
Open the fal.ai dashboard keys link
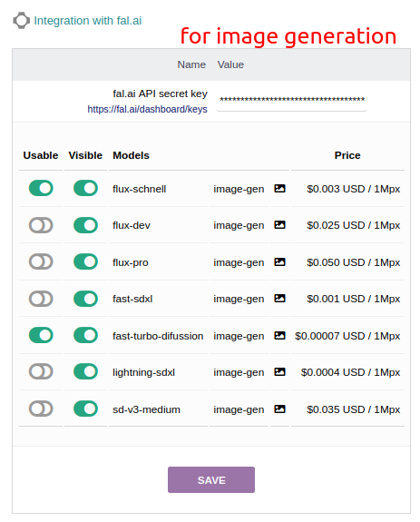pos(147,109)
